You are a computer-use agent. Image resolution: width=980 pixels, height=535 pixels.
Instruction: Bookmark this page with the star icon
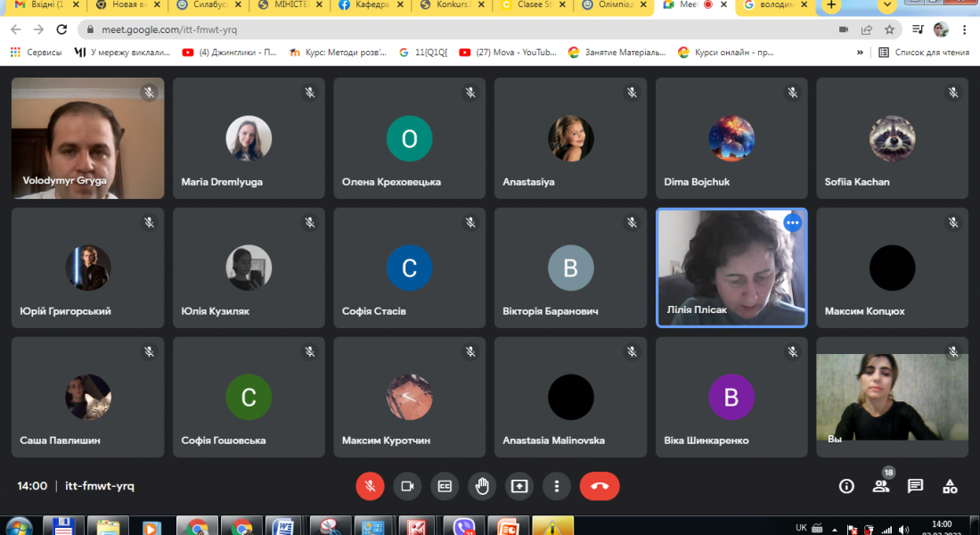[889, 29]
